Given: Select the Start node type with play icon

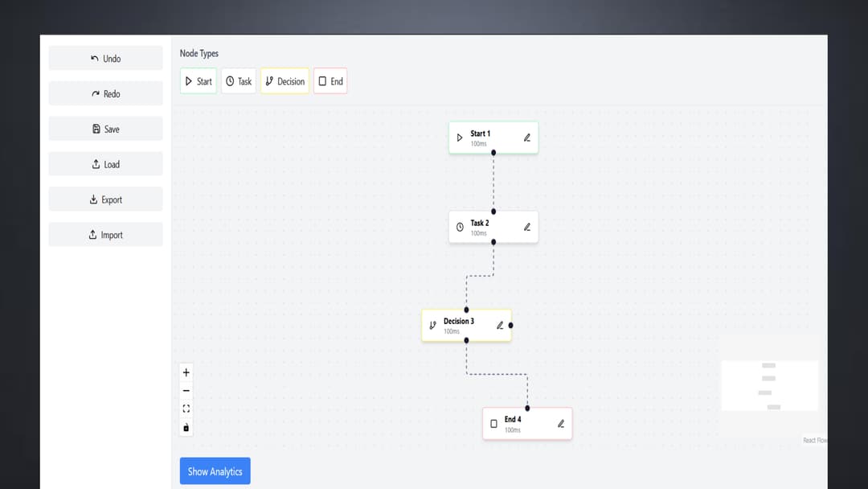Looking at the screenshot, I should click(198, 80).
